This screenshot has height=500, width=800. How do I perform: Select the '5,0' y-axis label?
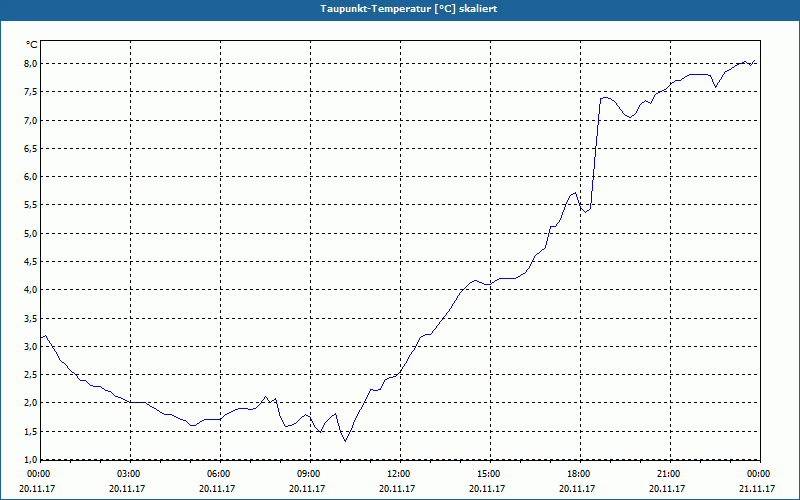pos(31,233)
